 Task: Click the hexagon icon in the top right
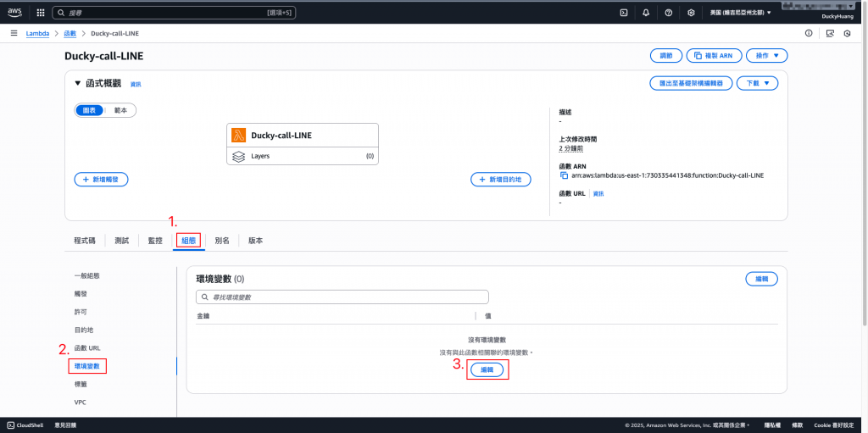(x=847, y=33)
